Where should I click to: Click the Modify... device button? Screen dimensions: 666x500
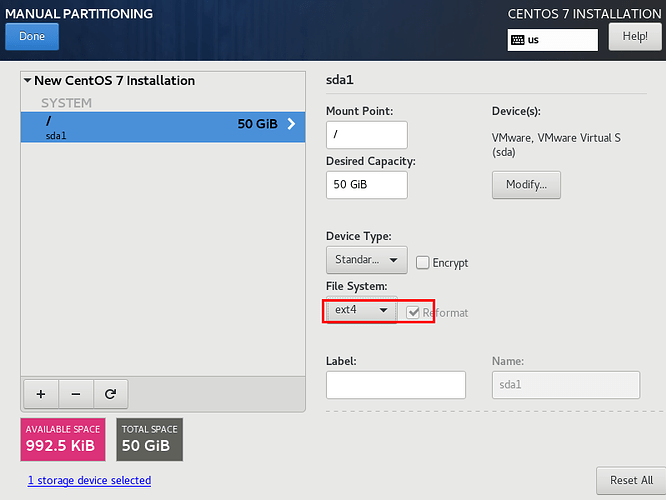pyautogui.click(x=526, y=185)
